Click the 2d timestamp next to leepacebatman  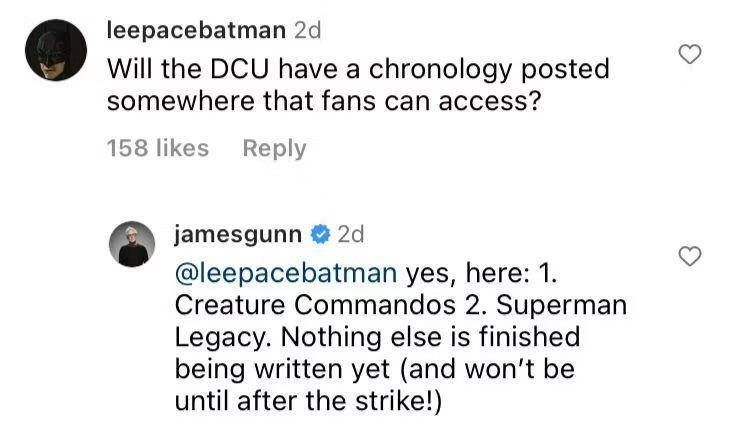307,31
